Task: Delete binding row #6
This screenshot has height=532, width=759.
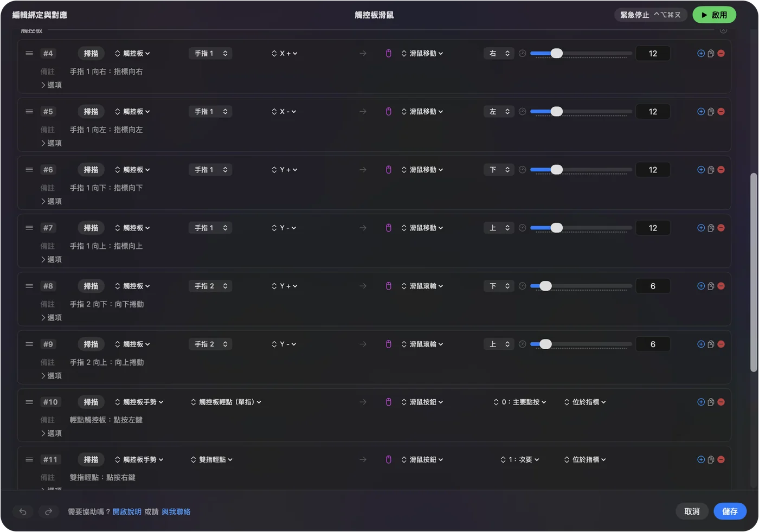Action: (721, 170)
